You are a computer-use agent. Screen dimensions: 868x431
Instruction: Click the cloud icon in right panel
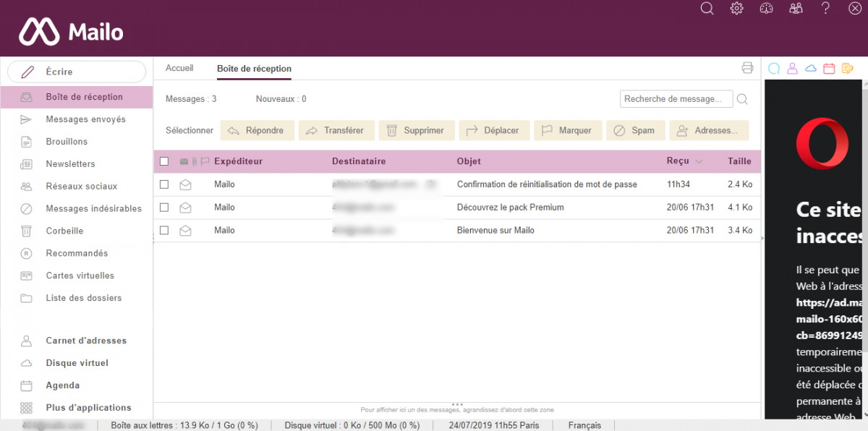811,69
